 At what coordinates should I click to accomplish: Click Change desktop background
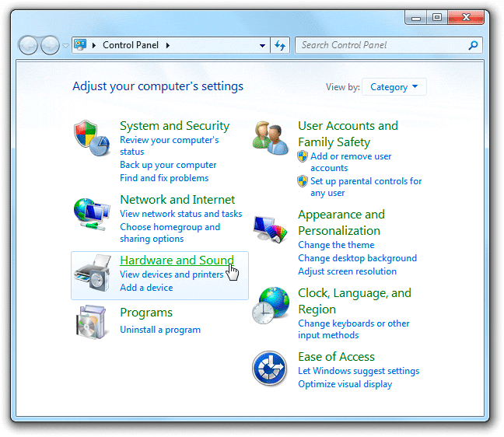[357, 258]
